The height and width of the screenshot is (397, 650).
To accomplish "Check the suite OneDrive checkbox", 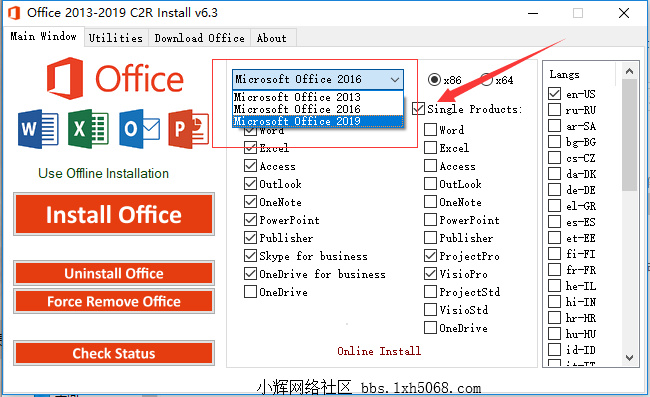I will pyautogui.click(x=250, y=292).
